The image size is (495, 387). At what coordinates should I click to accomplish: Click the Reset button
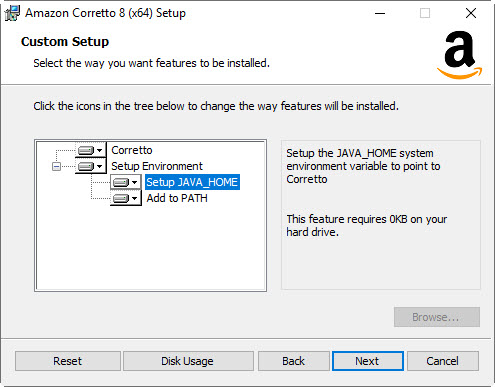tap(68, 361)
